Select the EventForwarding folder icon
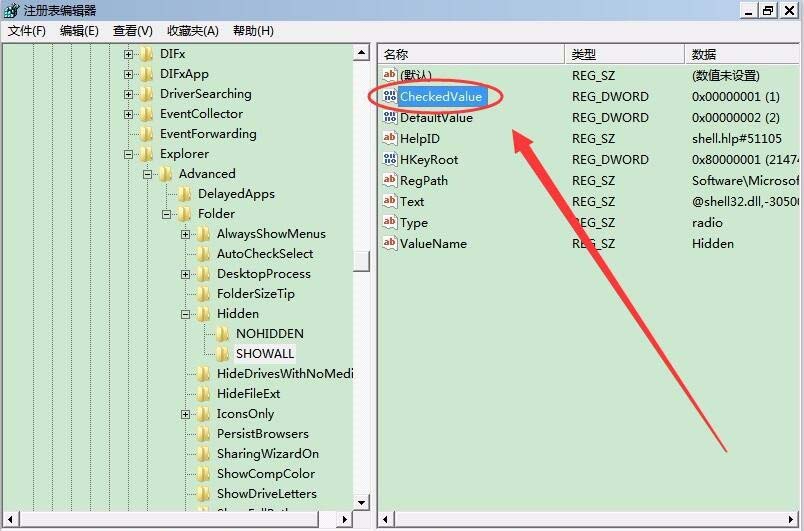804x531 pixels. click(147, 134)
